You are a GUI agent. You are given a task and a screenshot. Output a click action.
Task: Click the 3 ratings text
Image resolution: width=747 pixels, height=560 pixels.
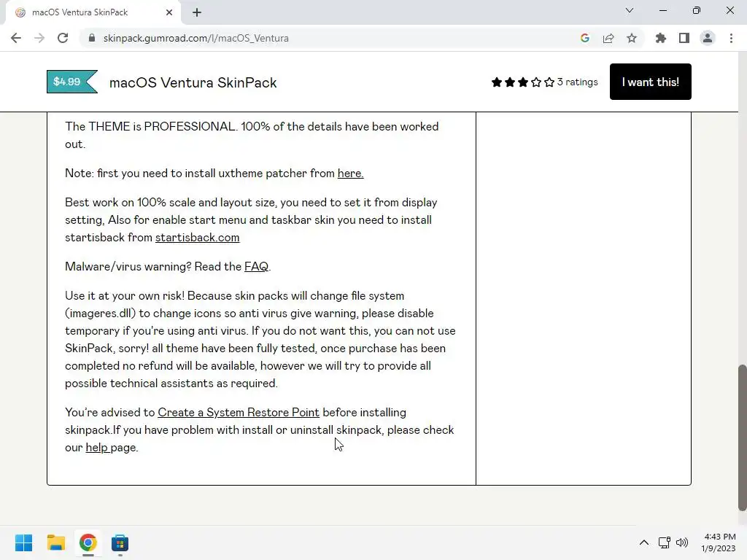(578, 82)
